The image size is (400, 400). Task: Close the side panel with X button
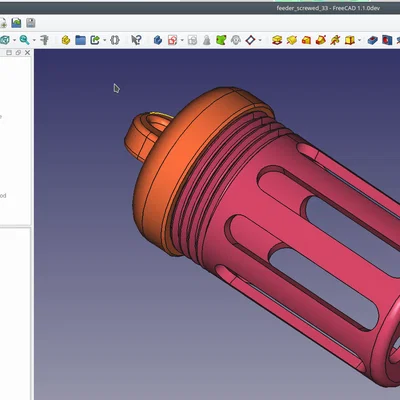pos(27,53)
